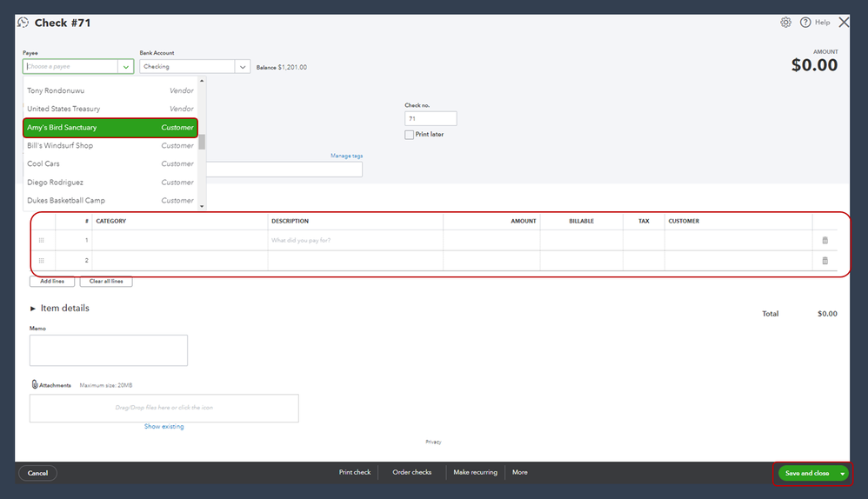Image resolution: width=868 pixels, height=499 pixels.
Task: Click the attachments drop zone
Action: click(164, 409)
